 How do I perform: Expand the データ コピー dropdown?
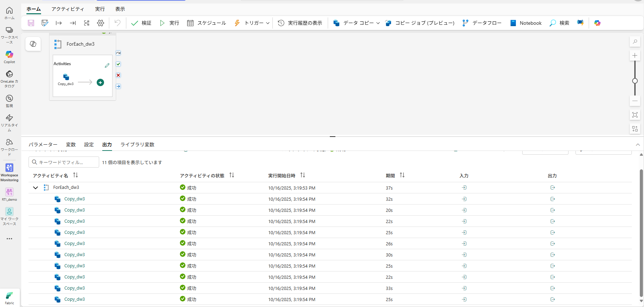pos(378,23)
